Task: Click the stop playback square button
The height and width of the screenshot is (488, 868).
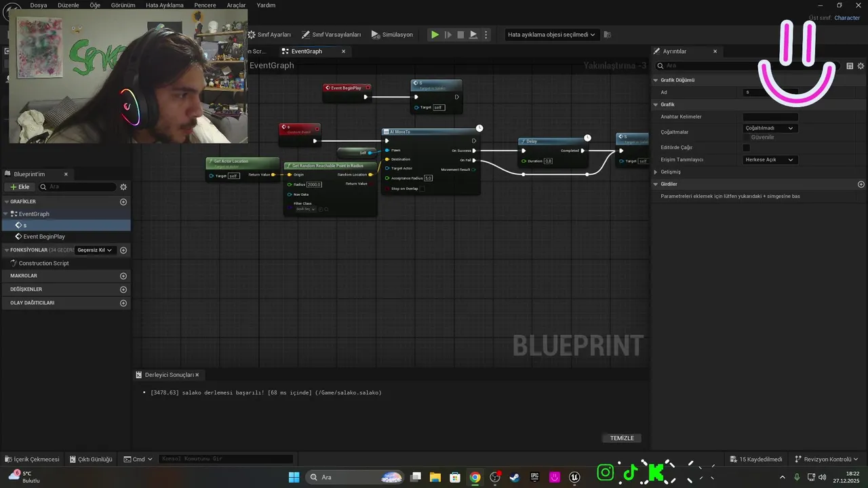Action: click(x=460, y=35)
